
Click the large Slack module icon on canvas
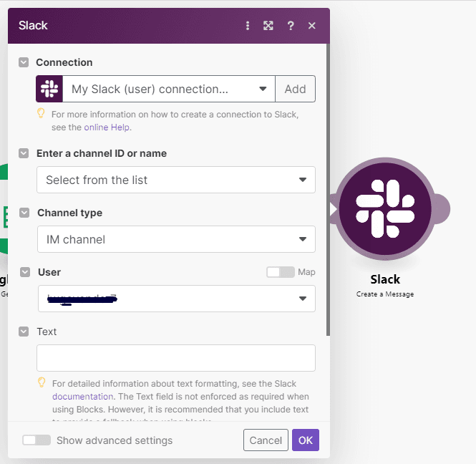[385, 208]
